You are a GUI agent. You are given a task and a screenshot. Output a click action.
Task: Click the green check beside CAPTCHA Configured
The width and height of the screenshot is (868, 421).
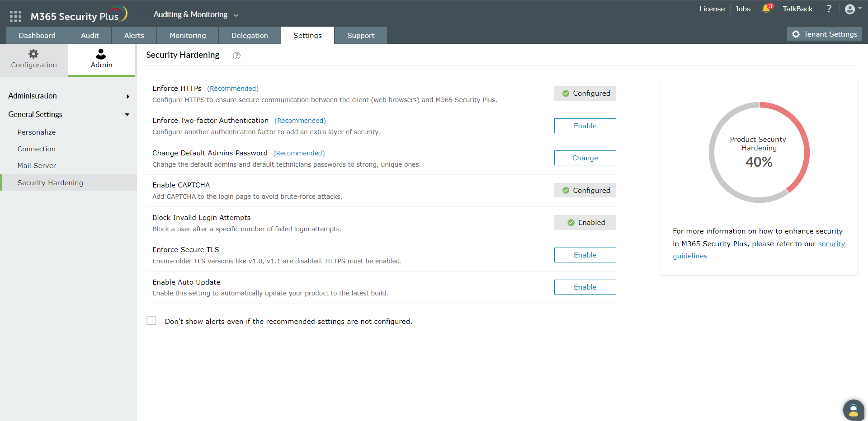coord(566,191)
